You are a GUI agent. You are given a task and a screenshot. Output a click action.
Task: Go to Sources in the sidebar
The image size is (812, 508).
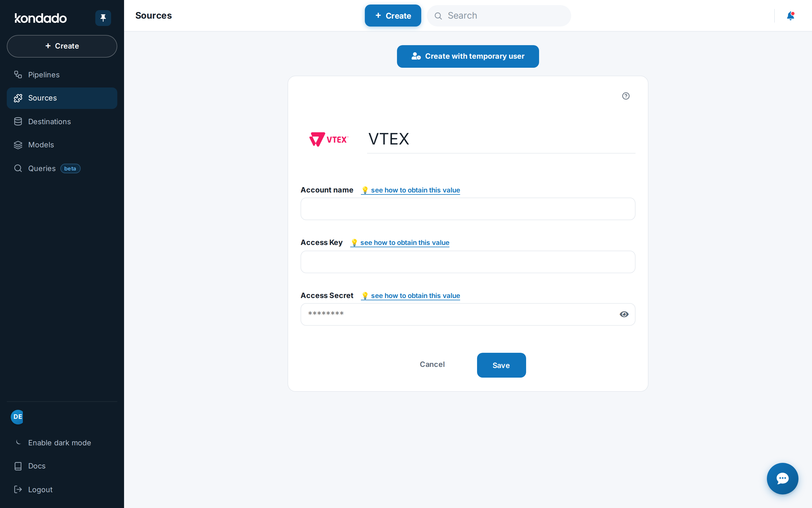[x=62, y=98]
